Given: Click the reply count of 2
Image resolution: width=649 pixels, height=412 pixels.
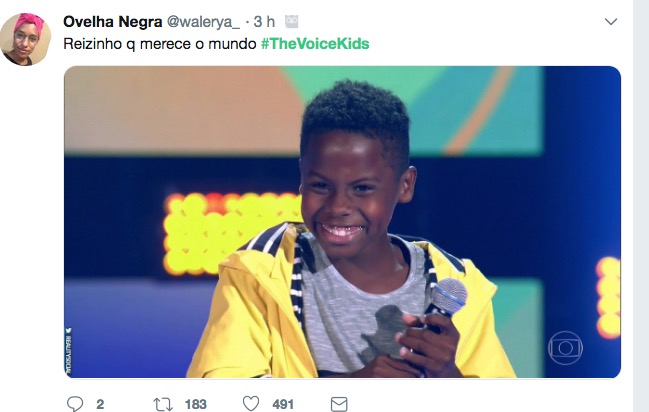Looking at the screenshot, I should click(x=100, y=404).
